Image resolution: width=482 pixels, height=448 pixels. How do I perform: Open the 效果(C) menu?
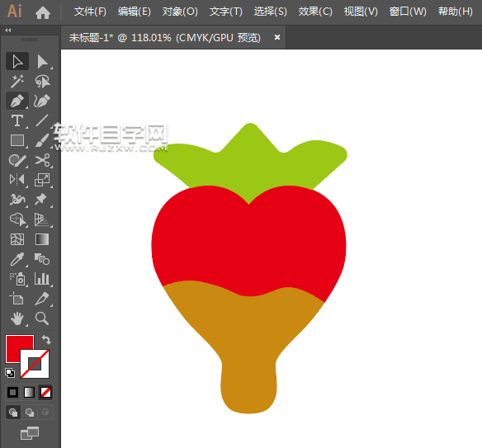pos(315,12)
